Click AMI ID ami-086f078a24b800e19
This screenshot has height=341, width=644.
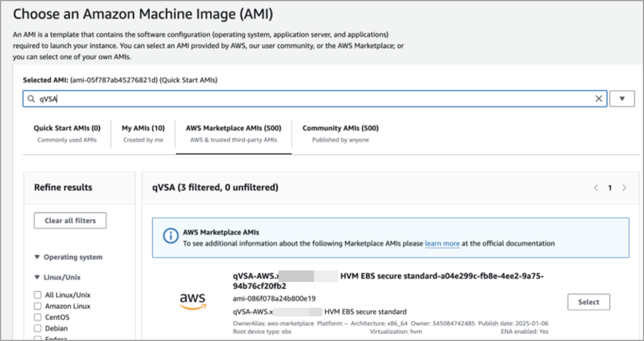pos(274,298)
